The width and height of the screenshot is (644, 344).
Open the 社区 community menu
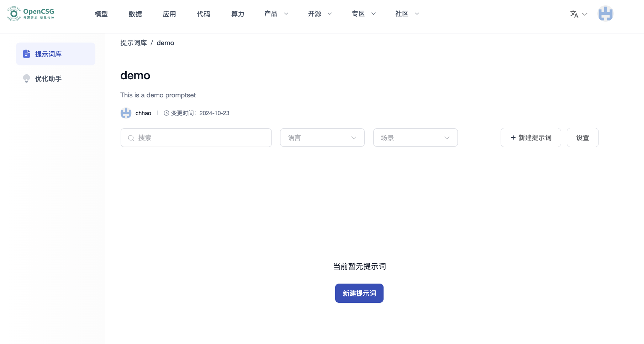point(407,14)
